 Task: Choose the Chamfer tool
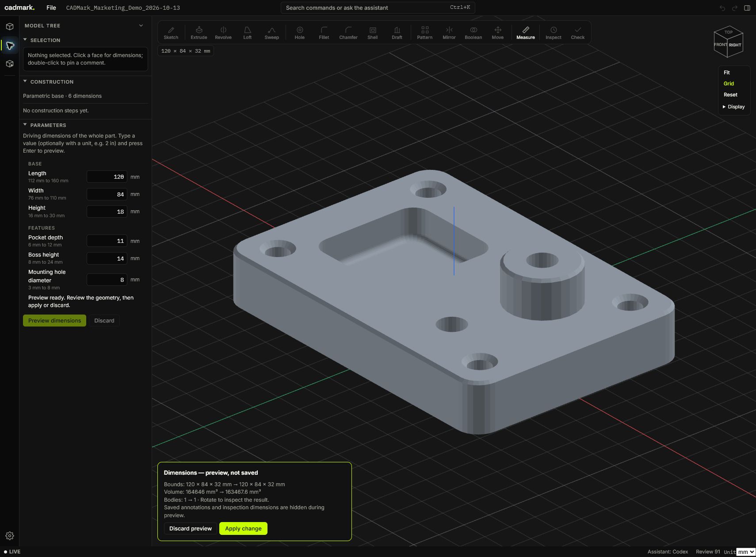(348, 33)
